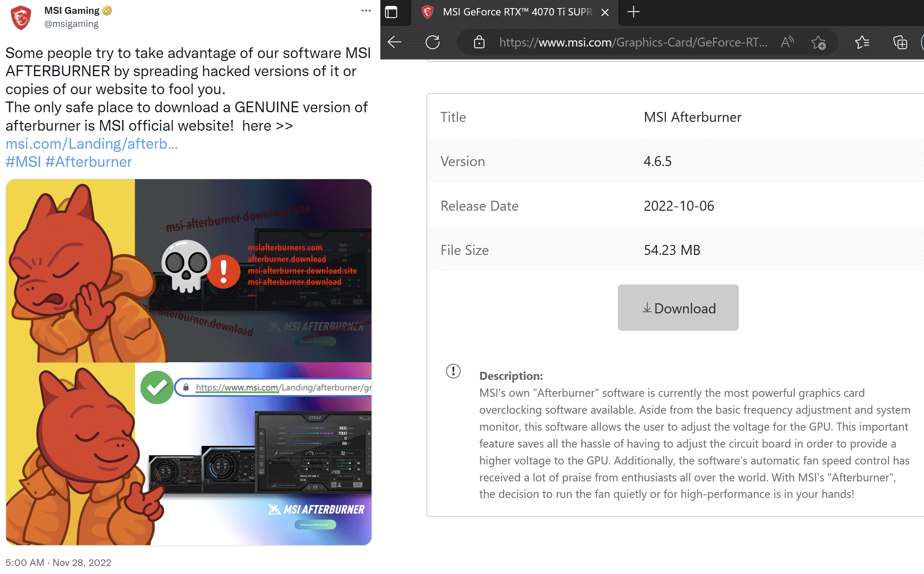Open a new browser tab
Screen dimensions: 924x574
click(634, 12)
